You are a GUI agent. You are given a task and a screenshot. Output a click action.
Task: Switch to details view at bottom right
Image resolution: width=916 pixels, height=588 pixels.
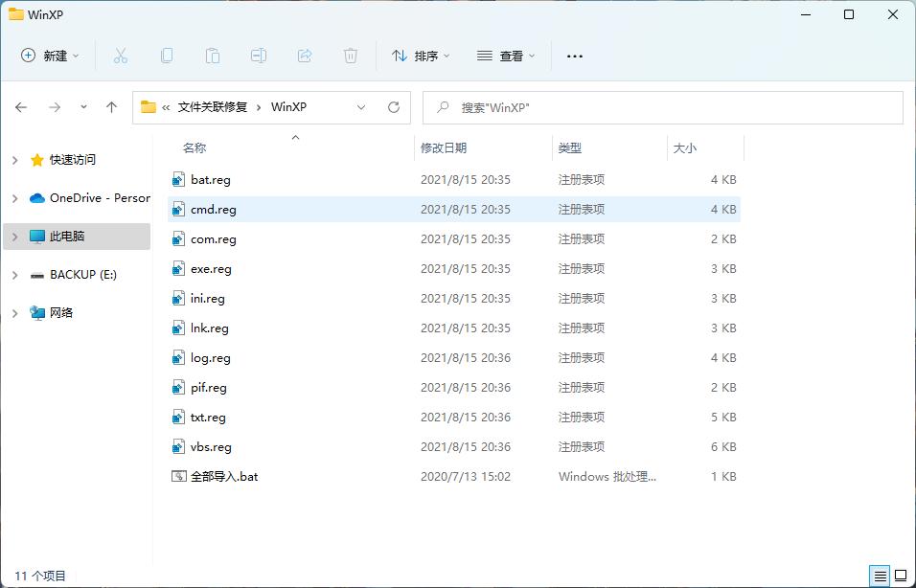pyautogui.click(x=880, y=575)
